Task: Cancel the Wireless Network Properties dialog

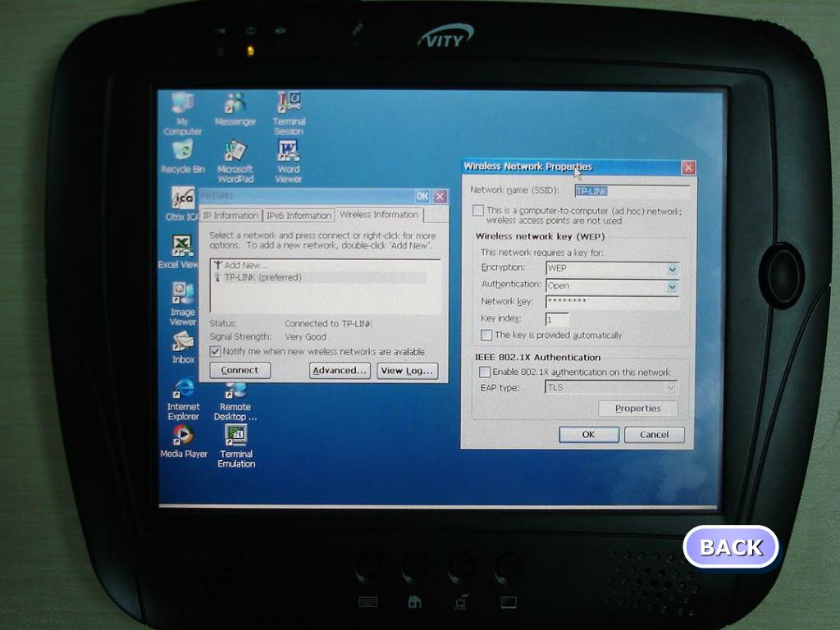Action: 654,435
